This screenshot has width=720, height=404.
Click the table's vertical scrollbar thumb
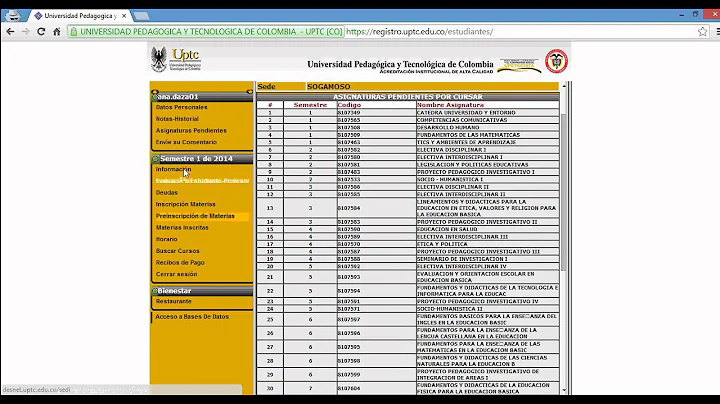pos(564,192)
